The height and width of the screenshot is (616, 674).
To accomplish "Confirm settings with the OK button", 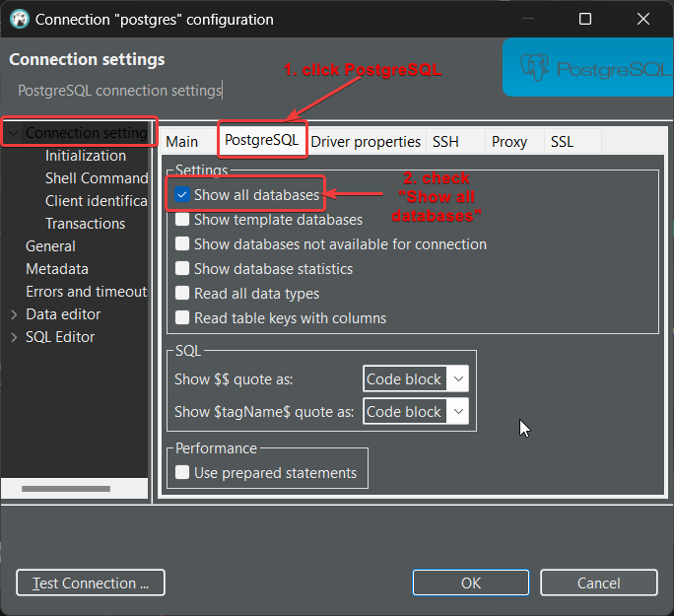I will [x=471, y=583].
